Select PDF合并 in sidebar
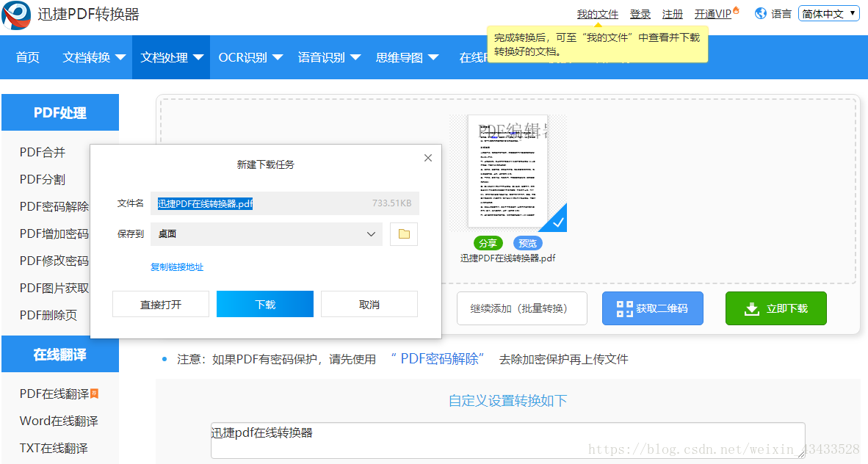The image size is (868, 464). click(x=43, y=152)
